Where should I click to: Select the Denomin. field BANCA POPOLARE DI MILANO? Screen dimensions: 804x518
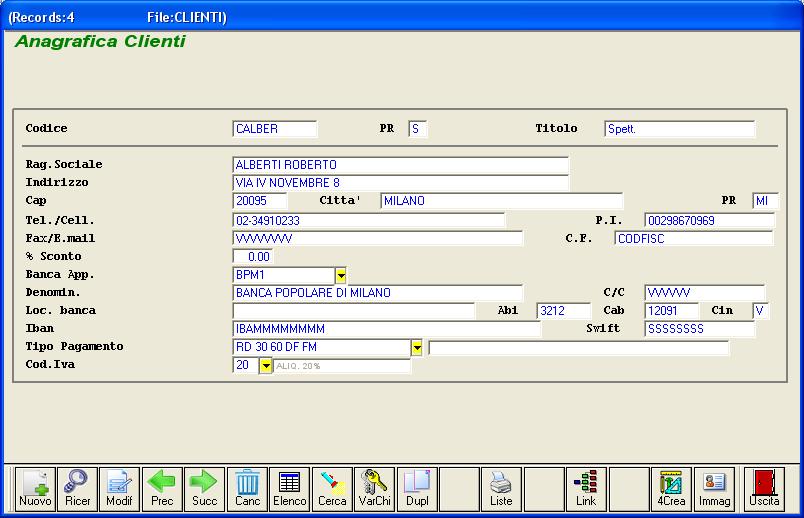pyautogui.click(x=378, y=292)
